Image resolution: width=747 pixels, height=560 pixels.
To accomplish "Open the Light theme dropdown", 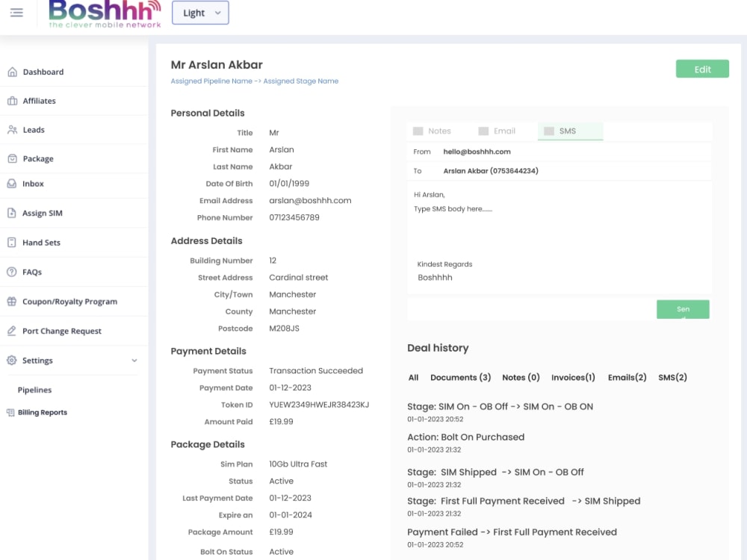I will coord(200,13).
